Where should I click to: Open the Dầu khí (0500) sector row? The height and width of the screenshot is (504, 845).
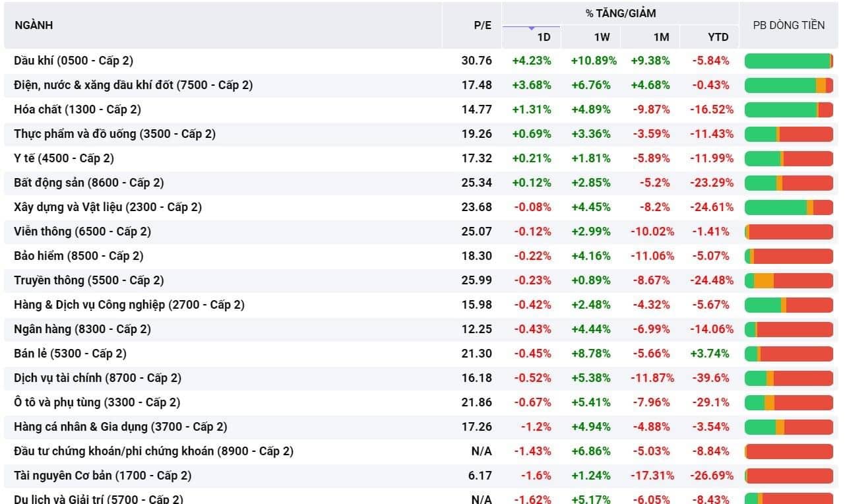[x=422, y=61]
